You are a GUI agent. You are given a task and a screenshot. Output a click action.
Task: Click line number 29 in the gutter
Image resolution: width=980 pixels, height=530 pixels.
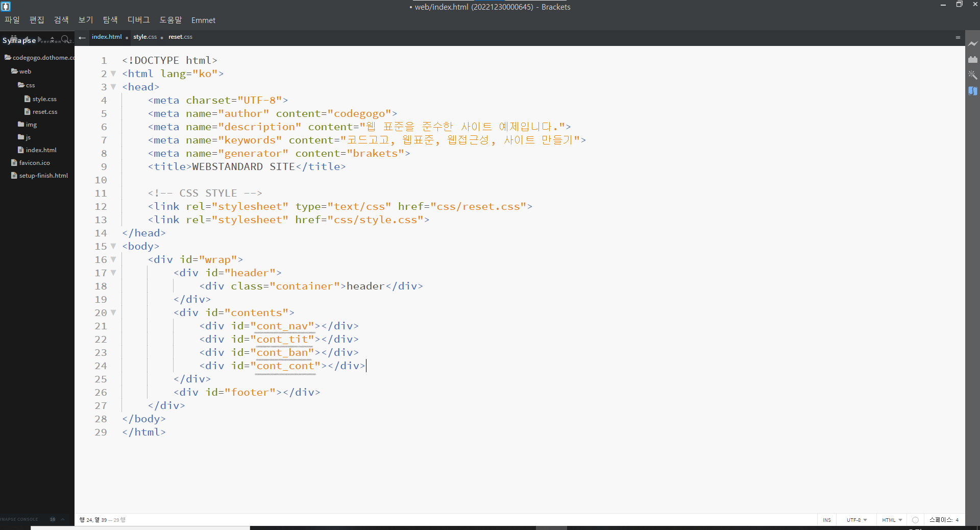(x=101, y=432)
